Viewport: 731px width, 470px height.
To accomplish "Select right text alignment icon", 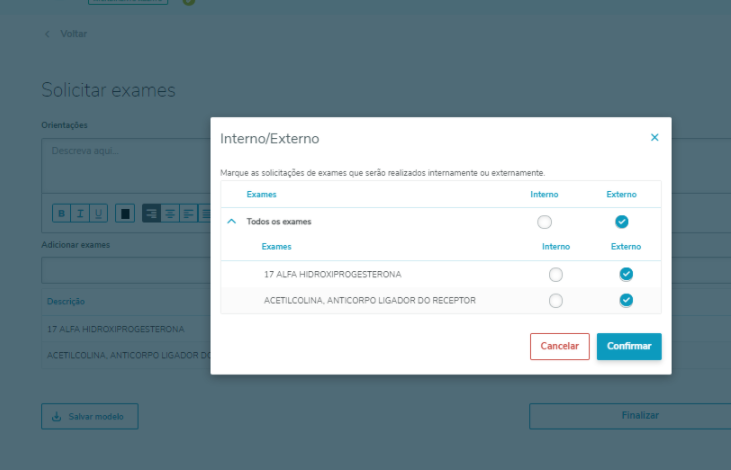I will coord(152,214).
